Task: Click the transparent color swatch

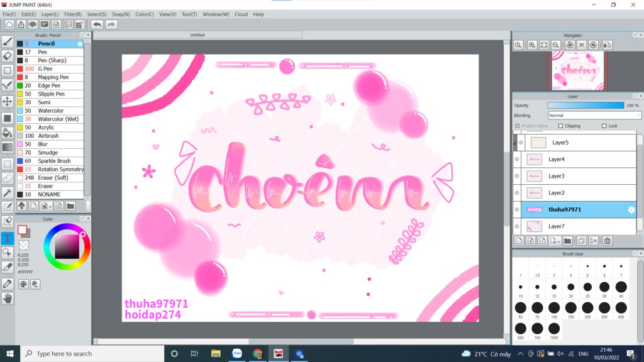Action: [25, 245]
